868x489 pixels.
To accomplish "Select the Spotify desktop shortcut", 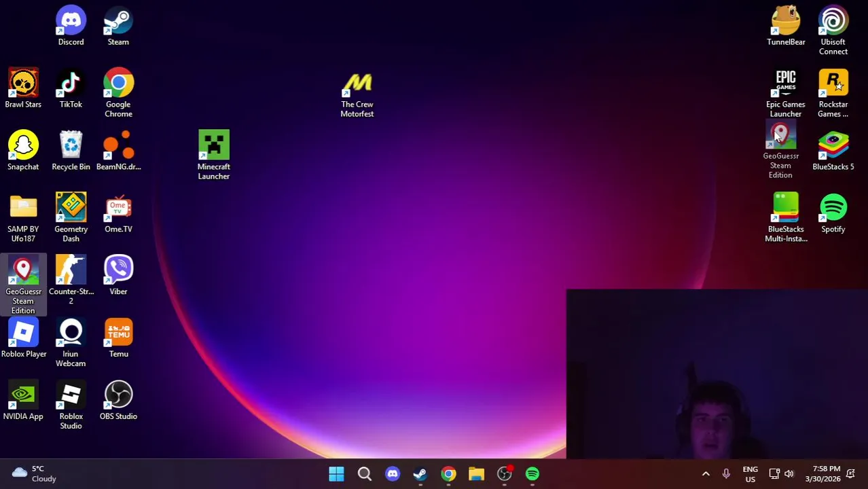I will (x=833, y=213).
